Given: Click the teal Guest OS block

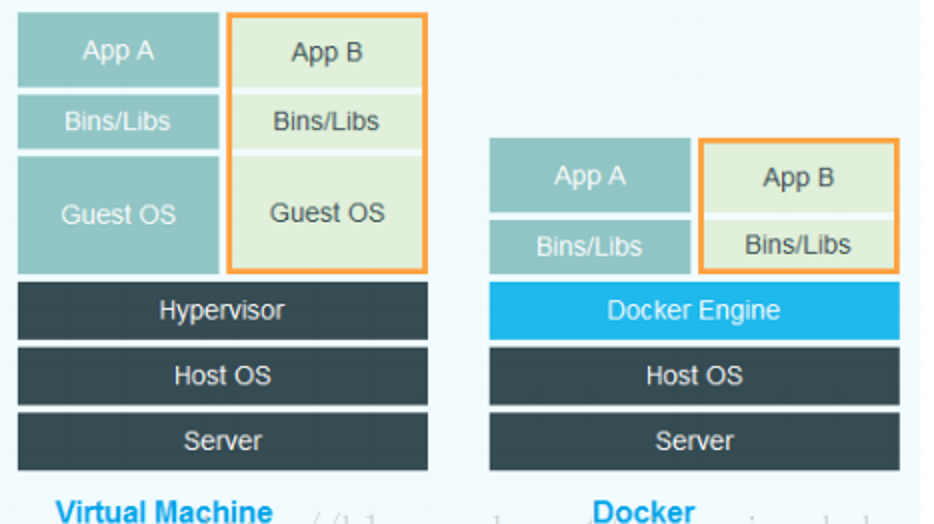Looking at the screenshot, I should tap(118, 214).
